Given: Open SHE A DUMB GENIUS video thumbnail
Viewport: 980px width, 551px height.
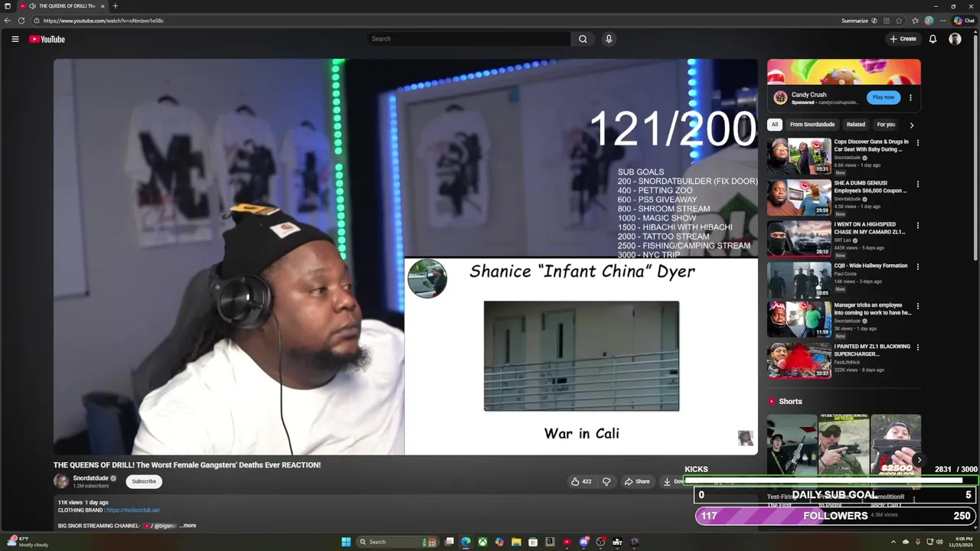Looking at the screenshot, I should (x=799, y=197).
